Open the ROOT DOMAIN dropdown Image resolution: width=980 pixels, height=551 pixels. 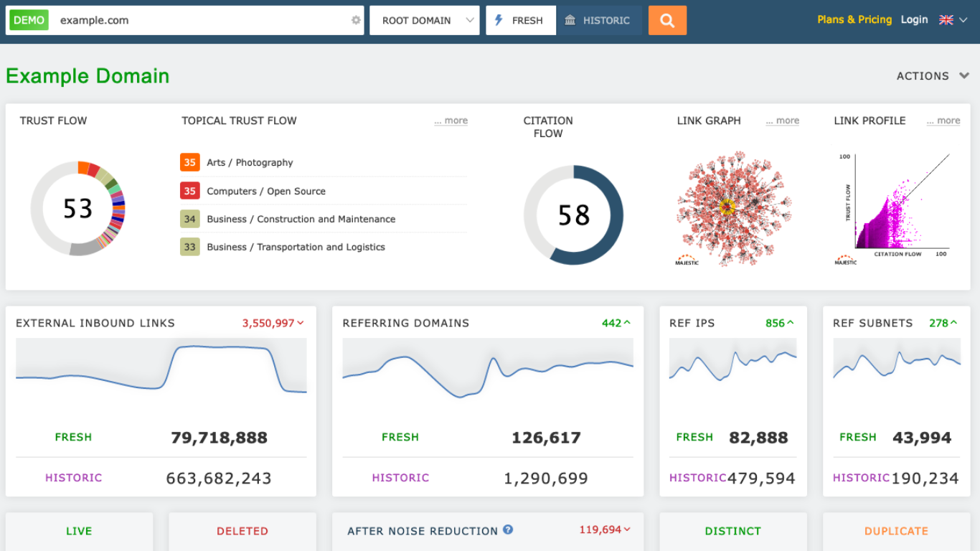click(x=424, y=20)
